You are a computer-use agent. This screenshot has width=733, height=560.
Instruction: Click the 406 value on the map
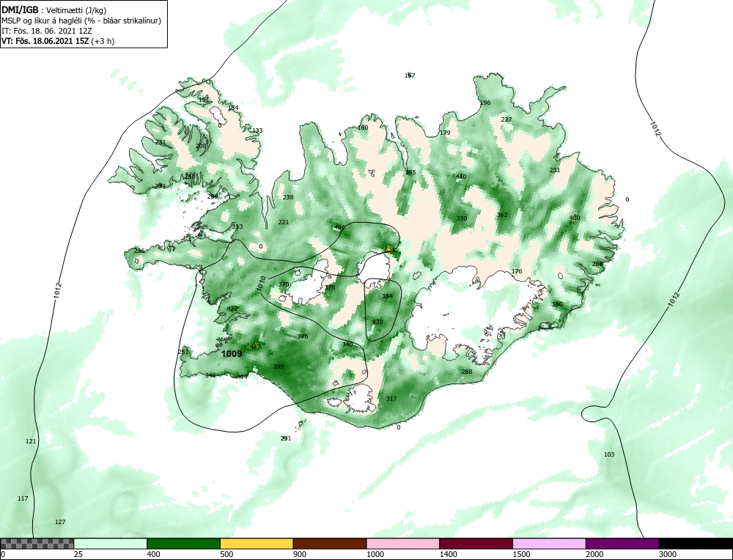(339, 228)
